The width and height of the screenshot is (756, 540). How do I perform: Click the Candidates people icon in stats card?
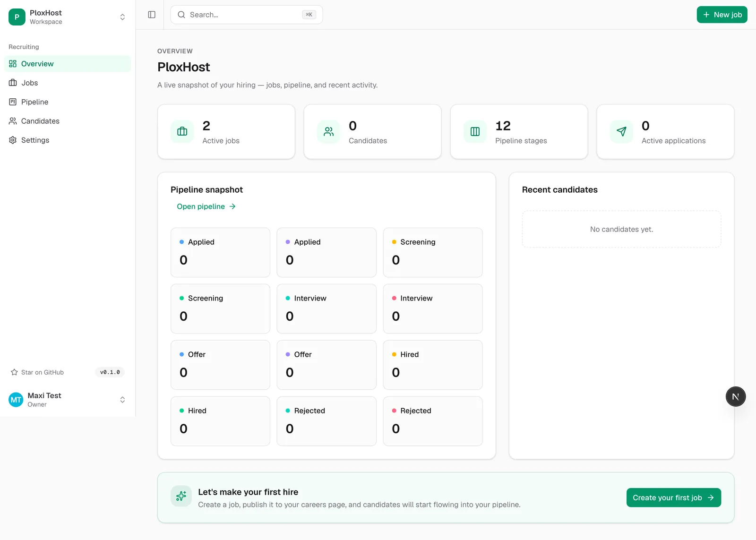tap(328, 131)
